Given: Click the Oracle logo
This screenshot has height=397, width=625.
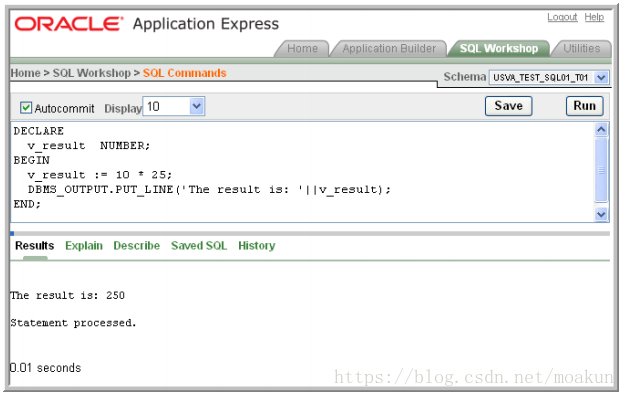Looking at the screenshot, I should pyautogui.click(x=69, y=24).
